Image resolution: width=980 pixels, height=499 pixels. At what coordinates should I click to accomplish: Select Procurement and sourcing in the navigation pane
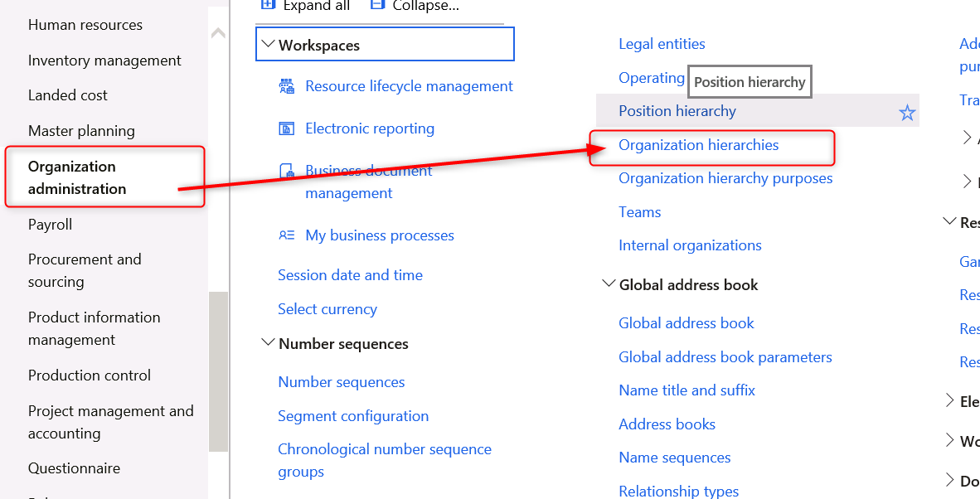[85, 270]
